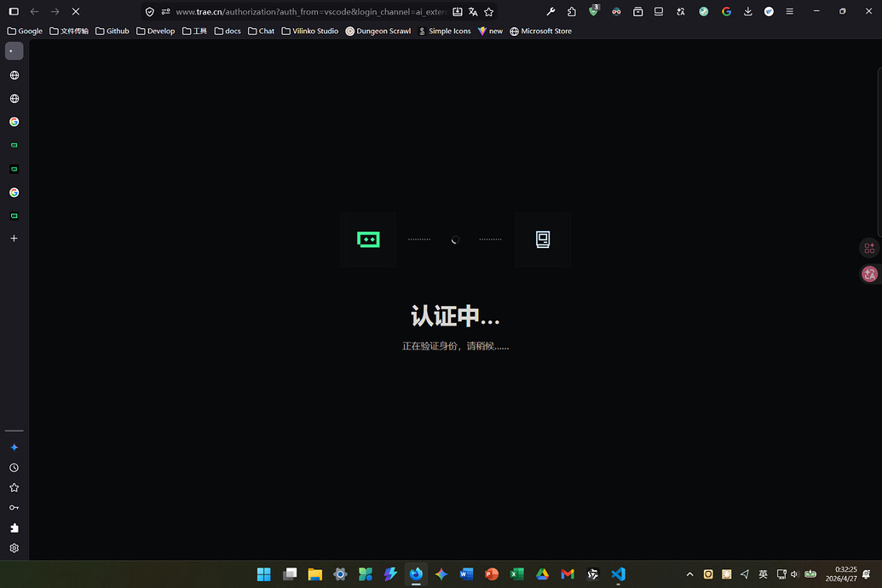The image size is (882, 588).
Task: Open the Chat bookmarks folder
Action: pos(262,31)
